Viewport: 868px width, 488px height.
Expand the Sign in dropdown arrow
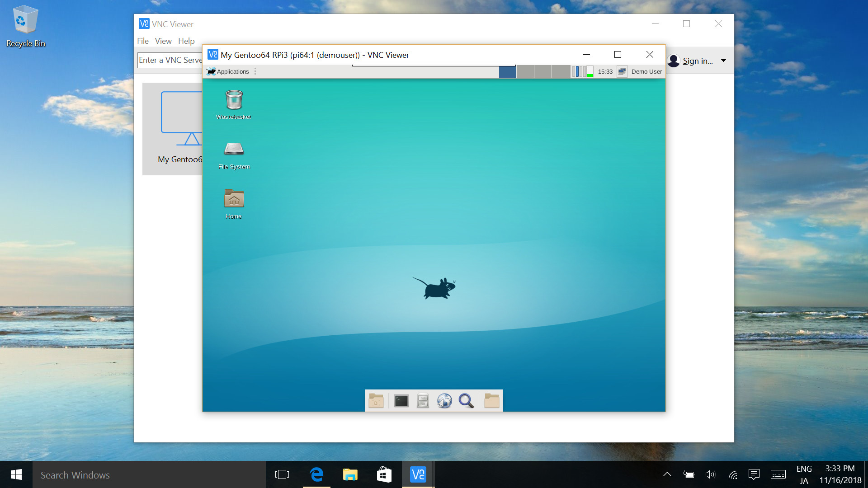pyautogui.click(x=723, y=61)
